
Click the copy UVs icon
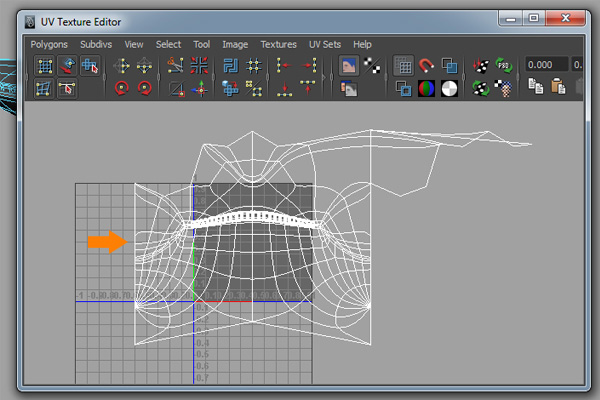[534, 88]
